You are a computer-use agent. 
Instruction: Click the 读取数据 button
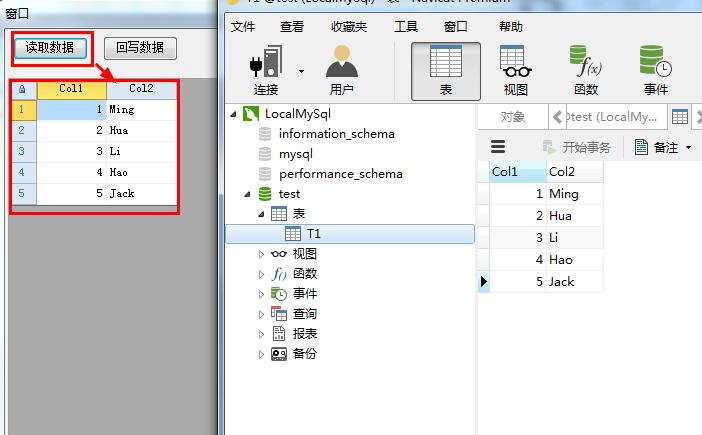click(x=50, y=48)
